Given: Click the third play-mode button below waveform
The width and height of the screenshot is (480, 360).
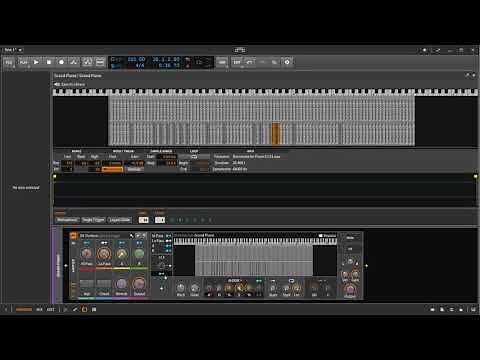Looking at the screenshot, I should click(120, 220).
